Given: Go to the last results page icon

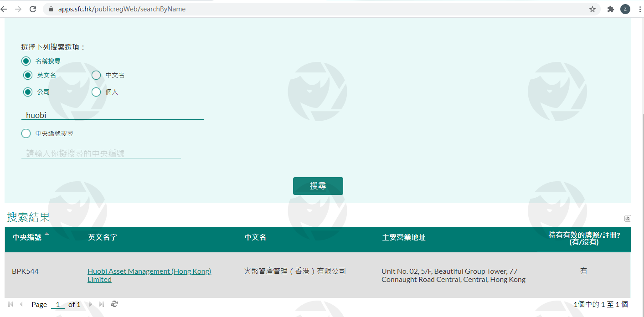Looking at the screenshot, I should click(101, 304).
